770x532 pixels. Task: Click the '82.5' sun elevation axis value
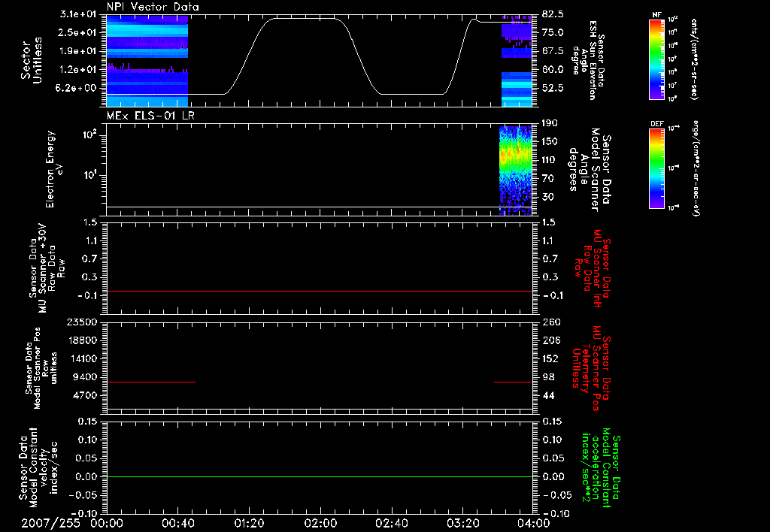[553, 14]
